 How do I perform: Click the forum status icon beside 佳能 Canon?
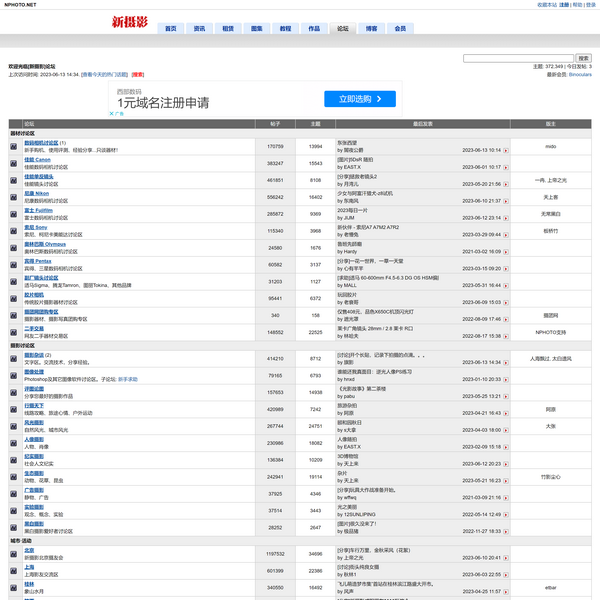pos(15,163)
